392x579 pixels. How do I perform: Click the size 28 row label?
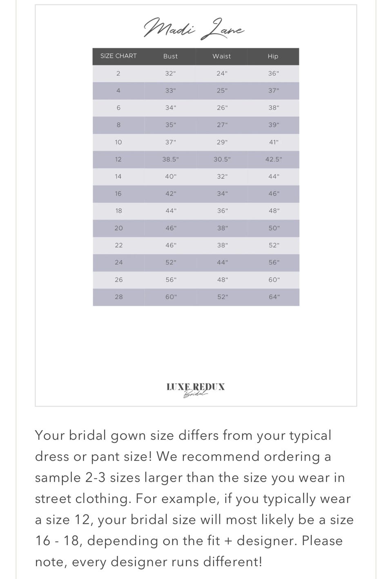point(118,297)
